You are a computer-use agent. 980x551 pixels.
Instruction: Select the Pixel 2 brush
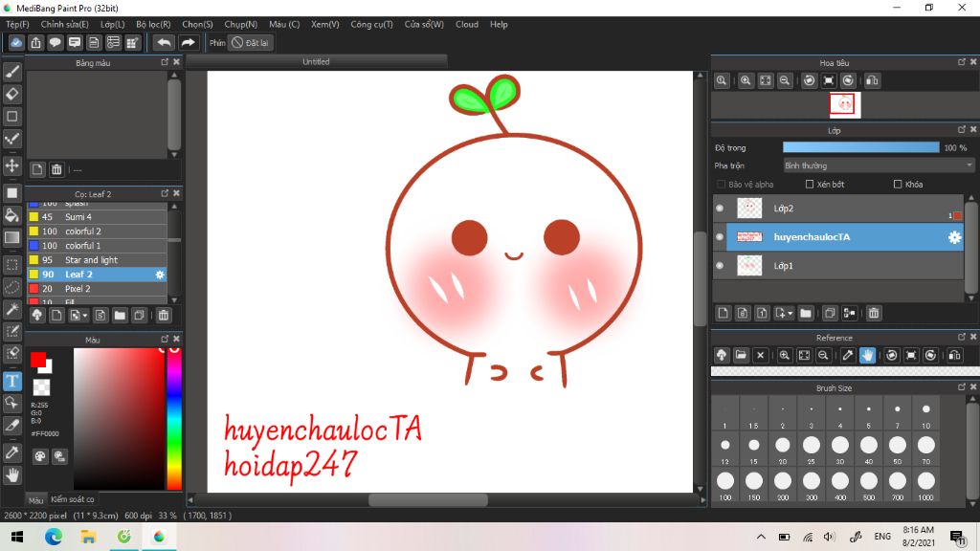coord(97,289)
